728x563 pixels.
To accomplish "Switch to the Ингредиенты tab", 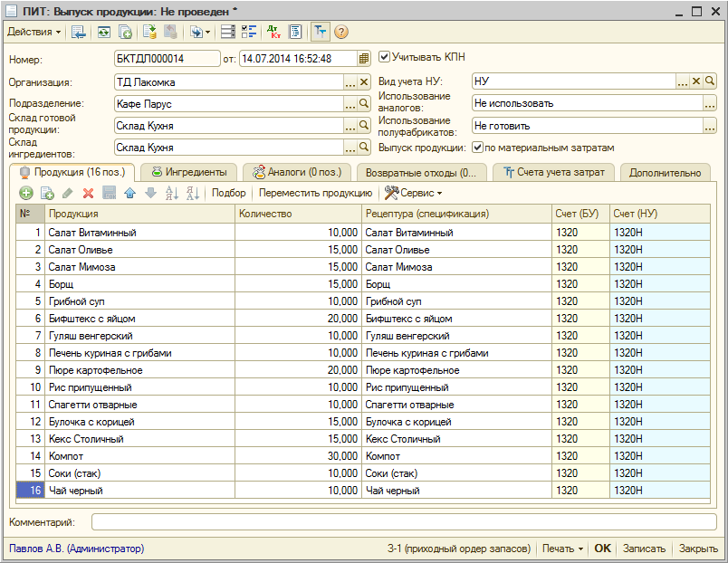I will (188, 172).
